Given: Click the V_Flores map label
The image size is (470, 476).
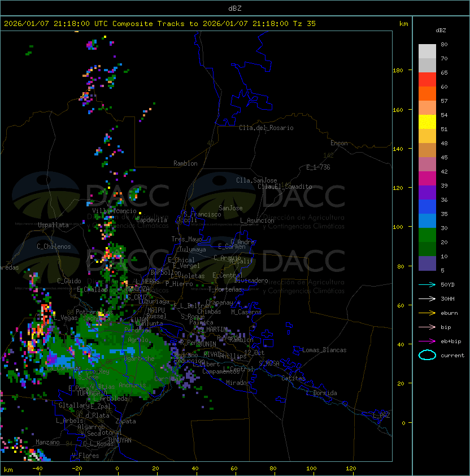Looking at the screenshot, I should (x=85, y=456).
